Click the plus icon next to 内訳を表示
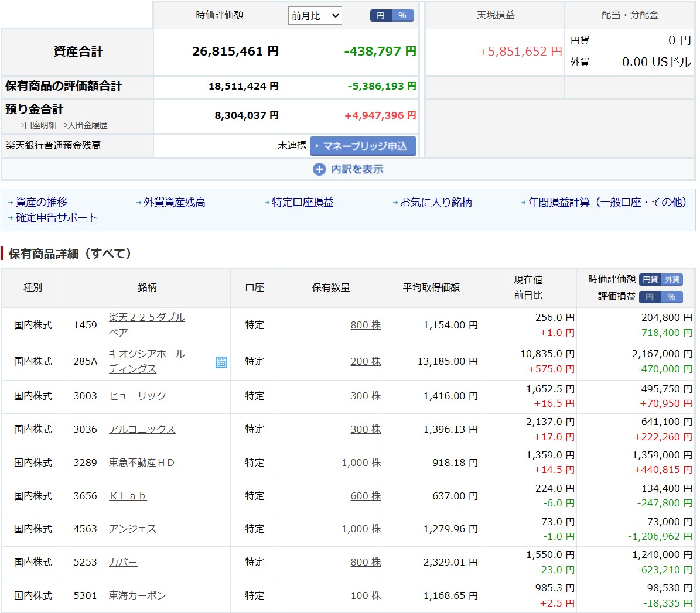This screenshot has width=700, height=613. (319, 169)
